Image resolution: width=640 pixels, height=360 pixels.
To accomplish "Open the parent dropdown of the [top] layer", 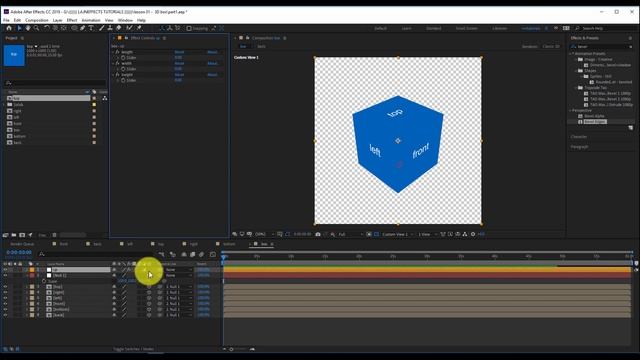I will [x=179, y=287].
